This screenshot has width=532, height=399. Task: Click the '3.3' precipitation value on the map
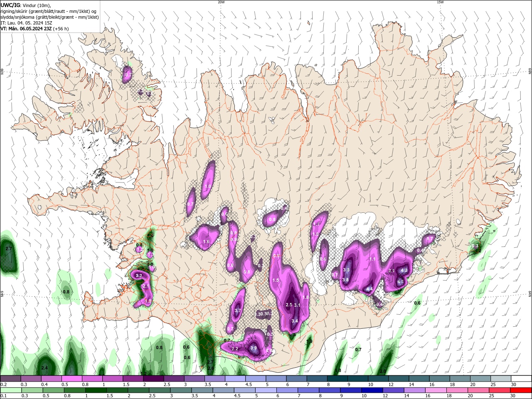pyautogui.click(x=346, y=270)
